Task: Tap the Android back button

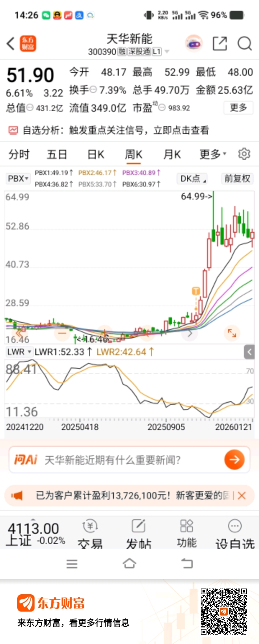Action: (187, 563)
